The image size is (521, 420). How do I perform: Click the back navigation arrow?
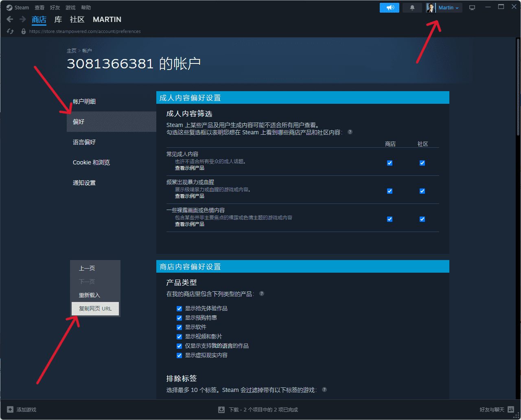point(10,19)
